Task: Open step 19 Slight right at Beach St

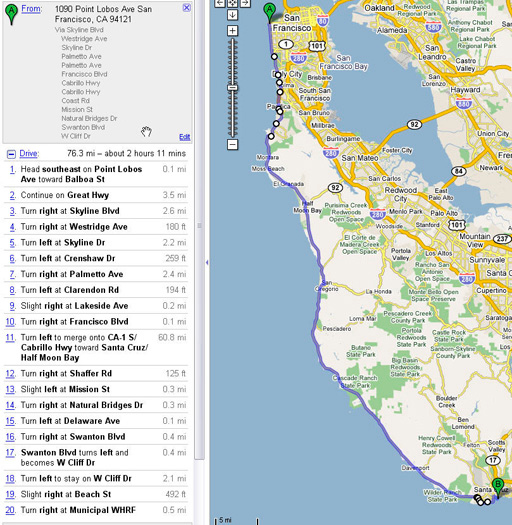Action: pyautogui.click(x=96, y=494)
